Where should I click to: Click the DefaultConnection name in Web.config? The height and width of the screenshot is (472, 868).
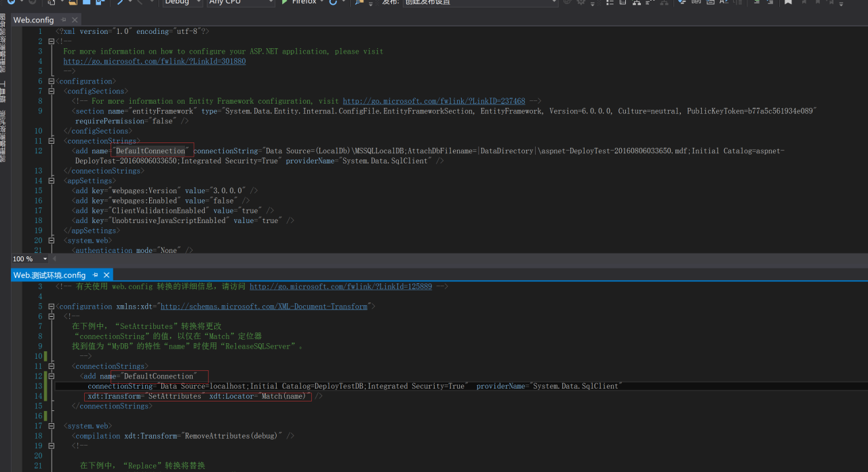click(151, 151)
